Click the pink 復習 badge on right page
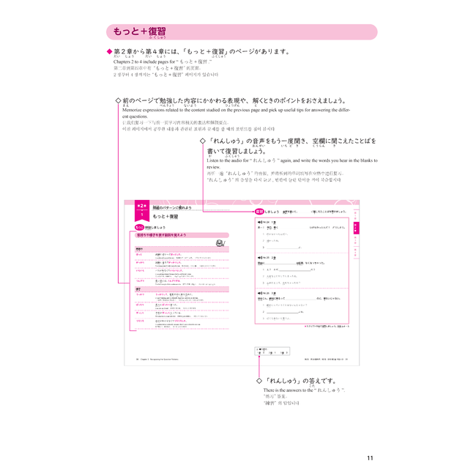476x476 pixels. pos(259,212)
